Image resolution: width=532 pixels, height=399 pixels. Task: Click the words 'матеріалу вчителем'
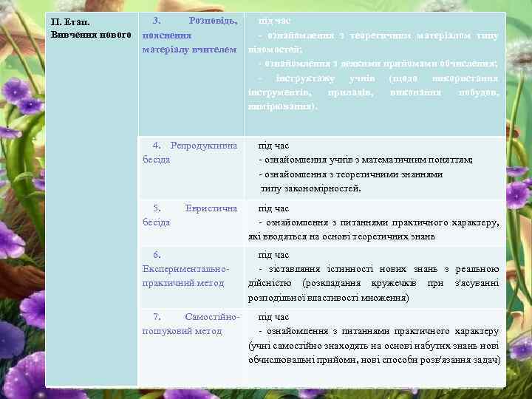pos(189,50)
